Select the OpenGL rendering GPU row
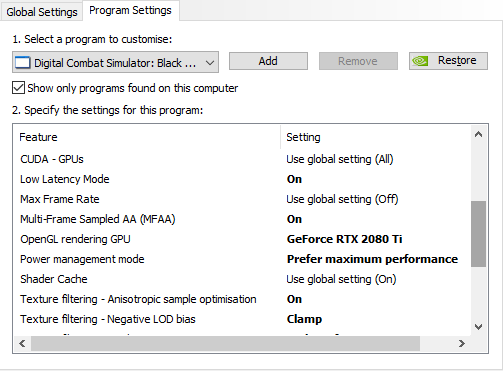 tap(242, 239)
